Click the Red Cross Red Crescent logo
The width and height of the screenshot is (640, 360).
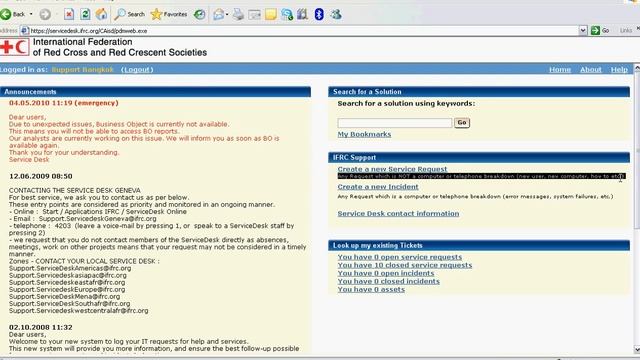[15, 47]
